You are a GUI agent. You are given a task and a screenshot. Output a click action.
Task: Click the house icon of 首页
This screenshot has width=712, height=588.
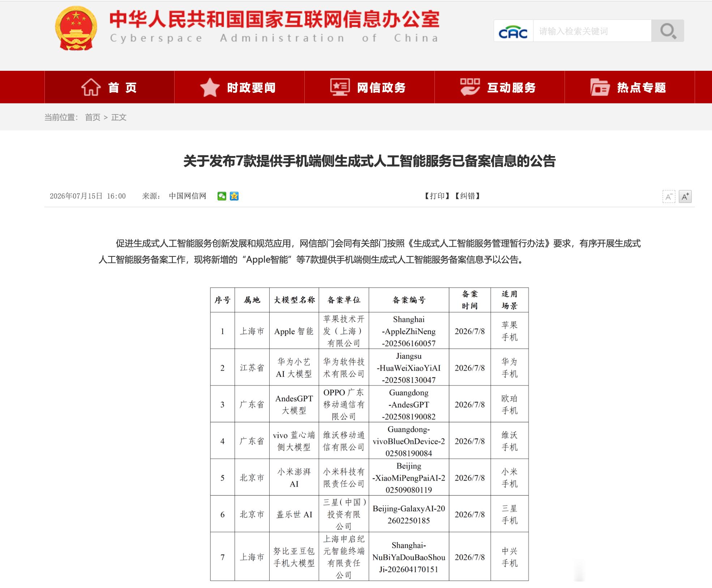[x=91, y=87]
